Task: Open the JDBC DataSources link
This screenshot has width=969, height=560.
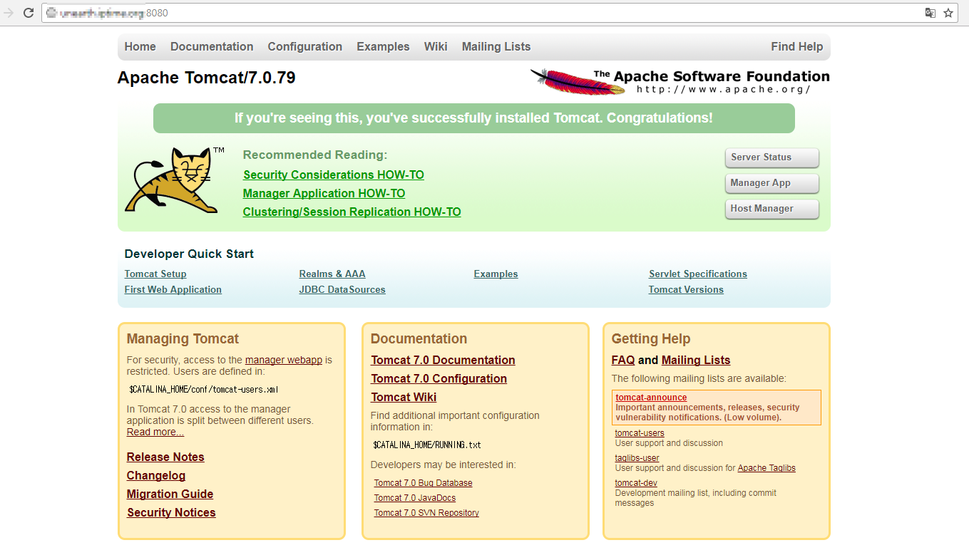Action: [x=342, y=290]
